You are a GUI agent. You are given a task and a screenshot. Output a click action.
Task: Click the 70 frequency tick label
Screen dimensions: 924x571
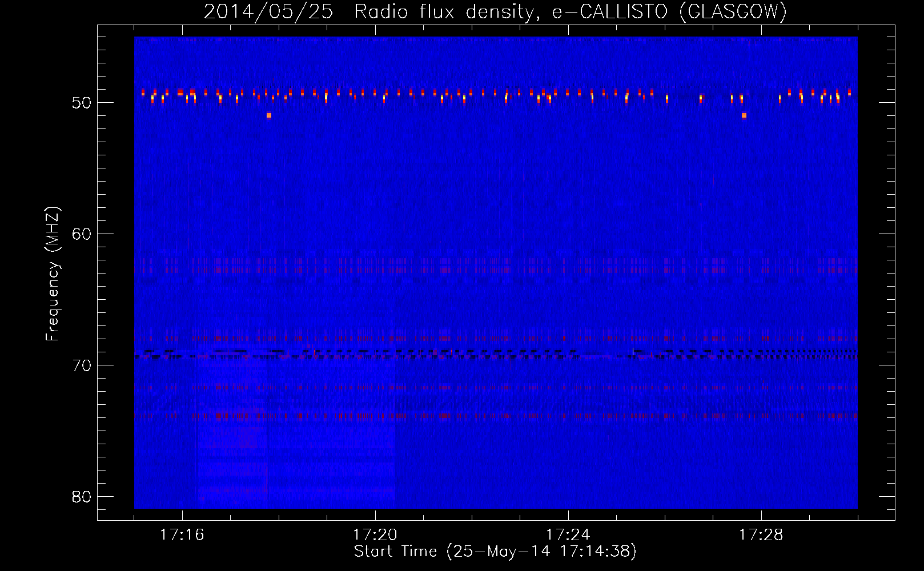[x=82, y=365]
